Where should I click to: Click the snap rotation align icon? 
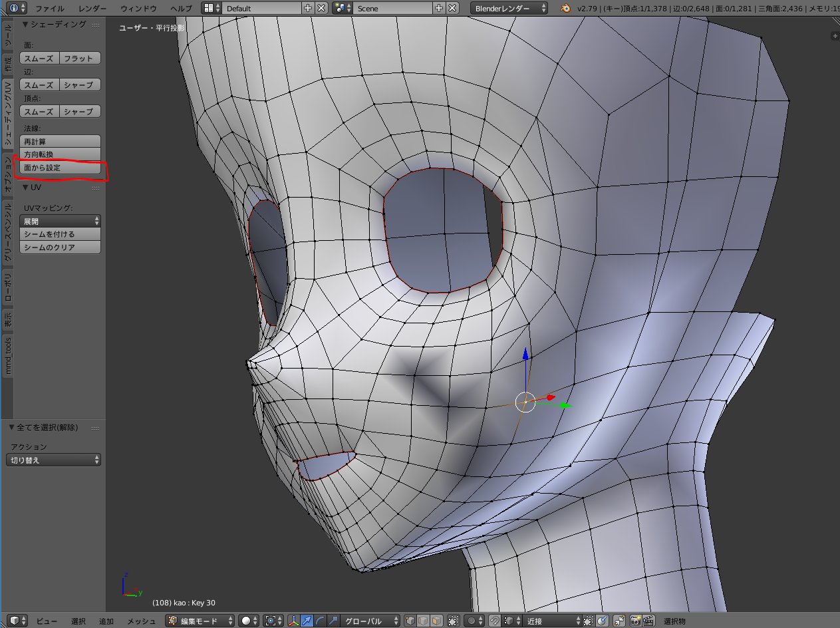click(x=602, y=621)
